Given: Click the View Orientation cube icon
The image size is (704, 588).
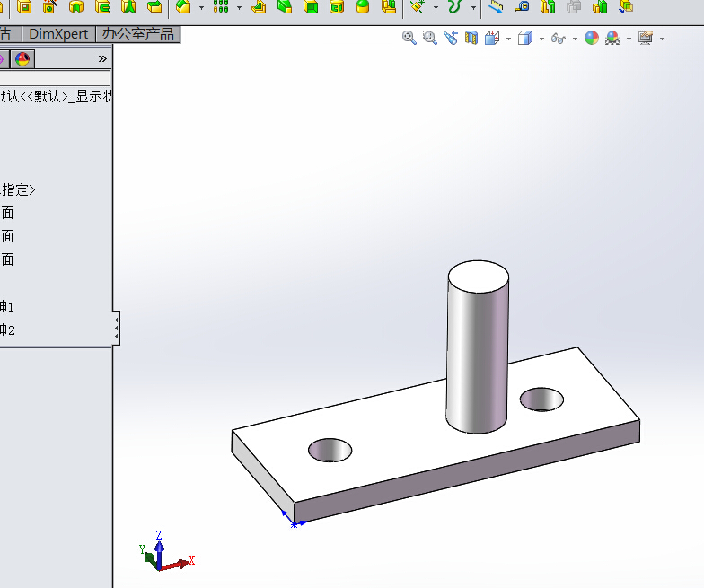Looking at the screenshot, I should tap(492, 38).
